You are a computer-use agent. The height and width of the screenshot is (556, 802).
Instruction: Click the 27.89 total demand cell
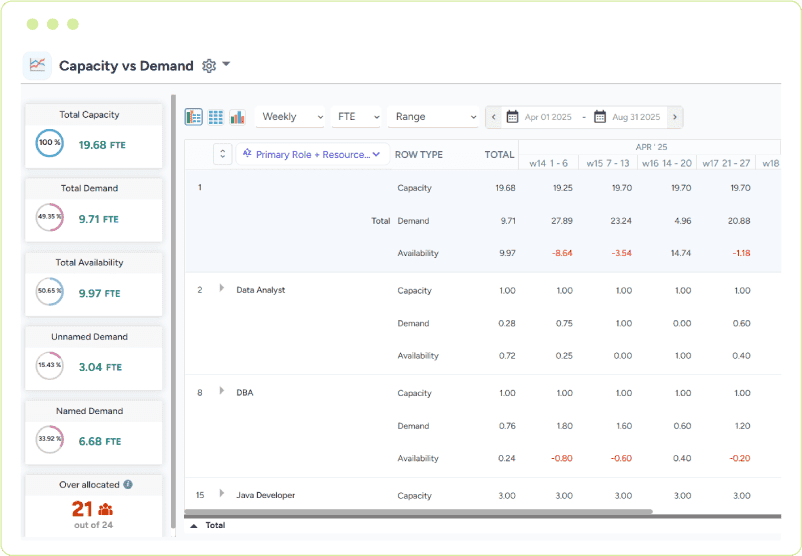coord(562,221)
